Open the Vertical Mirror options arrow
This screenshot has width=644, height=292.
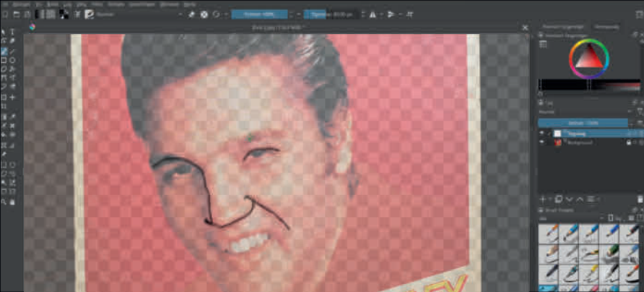[400, 14]
